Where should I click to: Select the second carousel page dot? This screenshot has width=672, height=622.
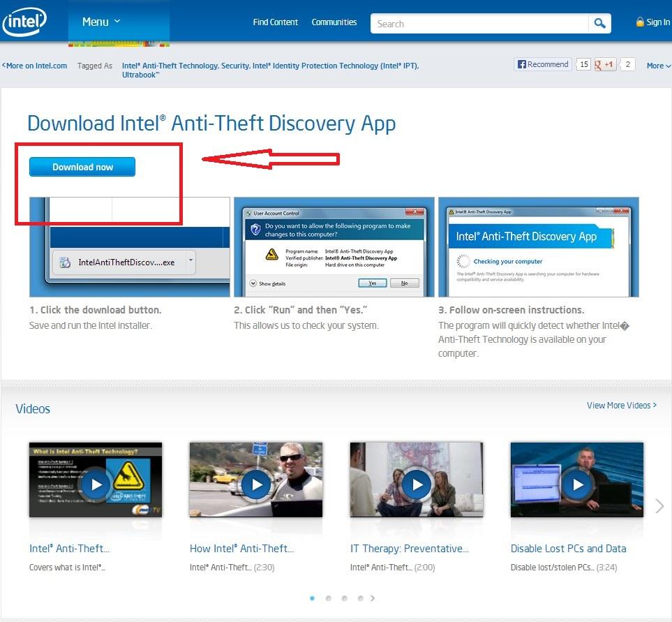[x=328, y=598]
